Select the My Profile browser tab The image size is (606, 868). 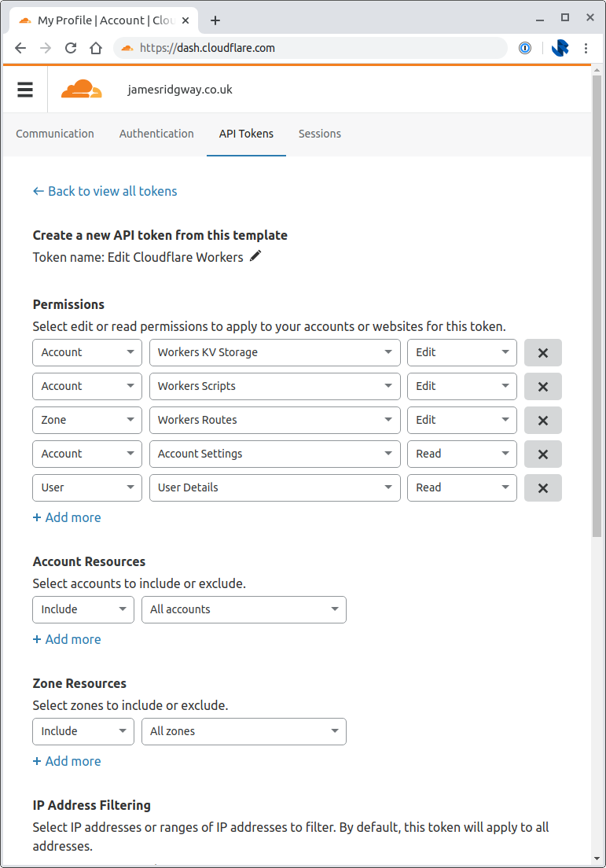tap(104, 20)
